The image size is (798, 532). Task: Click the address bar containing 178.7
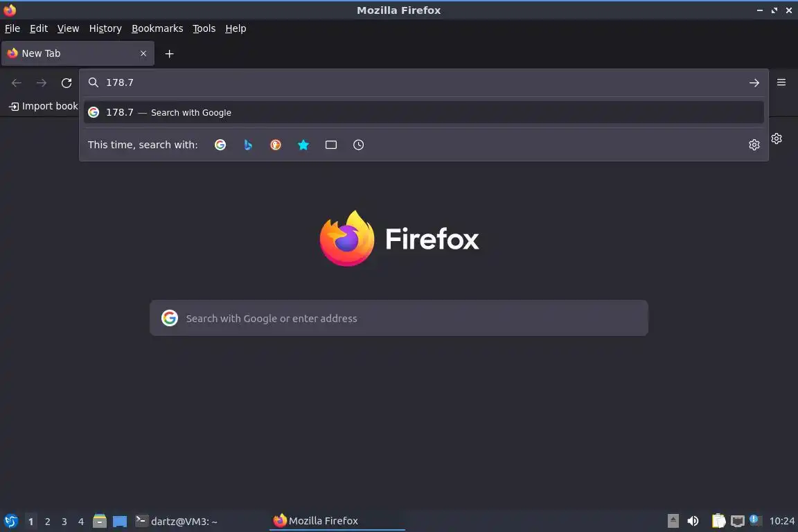point(423,83)
